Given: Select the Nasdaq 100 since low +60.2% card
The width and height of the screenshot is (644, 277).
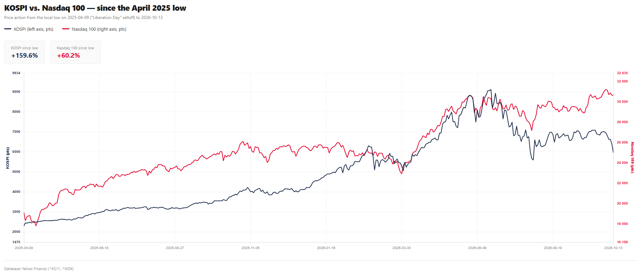Looking at the screenshot, I should pos(75,52).
